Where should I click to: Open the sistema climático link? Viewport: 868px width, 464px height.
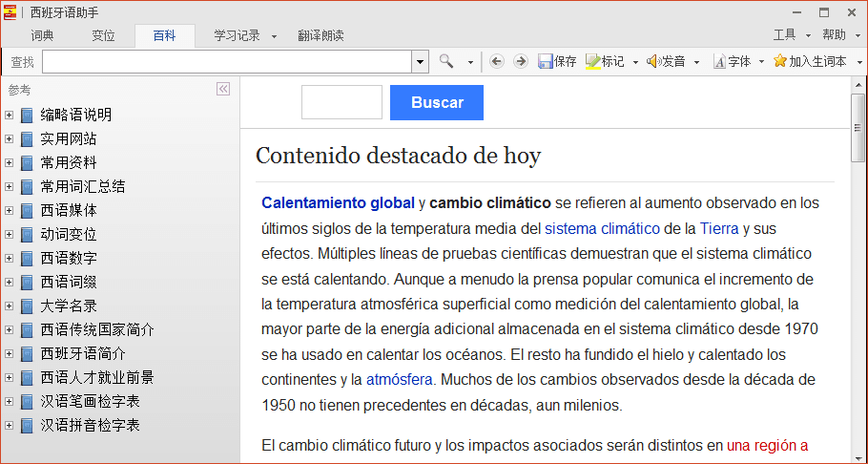point(602,228)
